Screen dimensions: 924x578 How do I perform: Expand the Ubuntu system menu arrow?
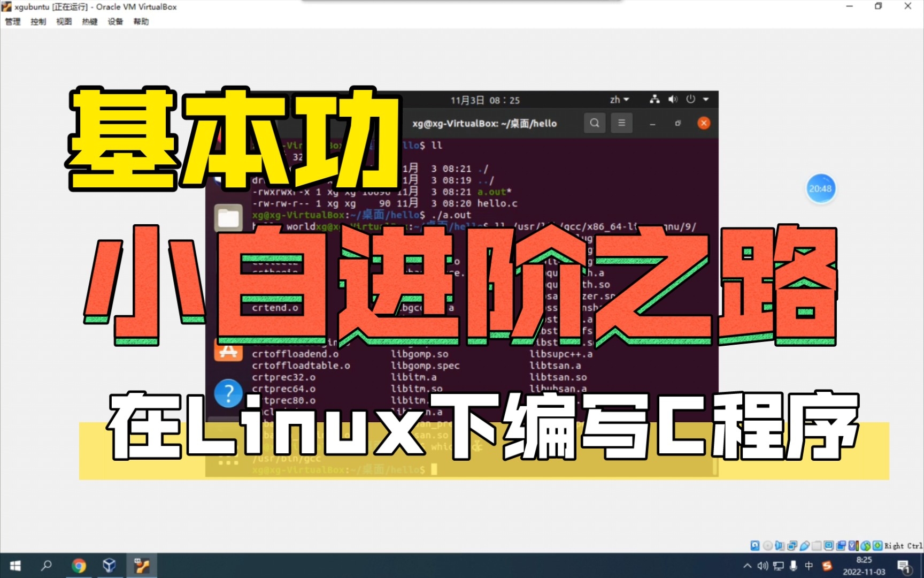[x=706, y=100]
